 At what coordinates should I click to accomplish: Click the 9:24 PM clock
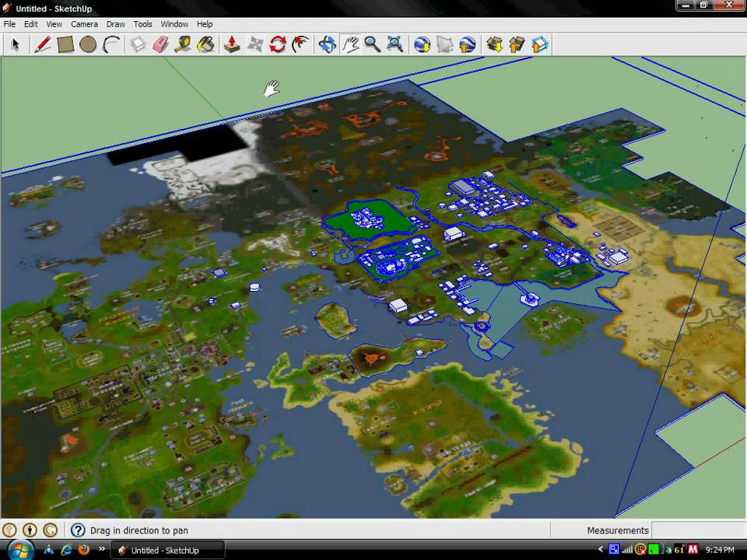[x=720, y=550]
